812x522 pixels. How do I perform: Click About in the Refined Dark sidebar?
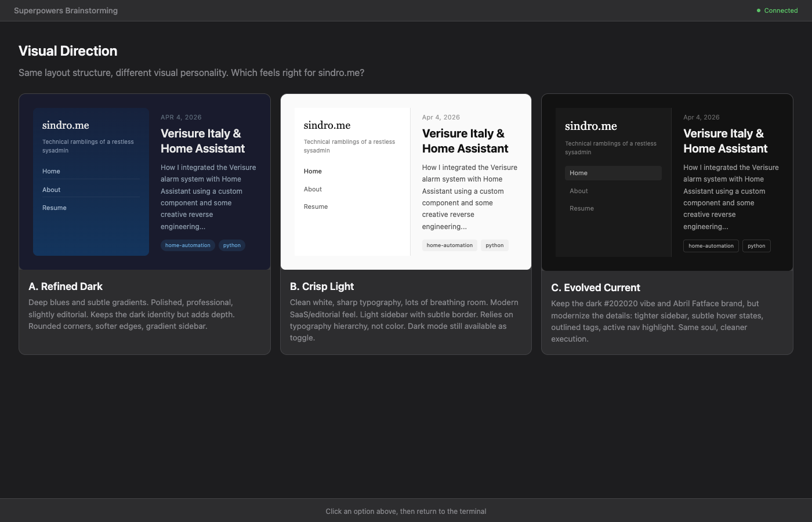pos(51,190)
